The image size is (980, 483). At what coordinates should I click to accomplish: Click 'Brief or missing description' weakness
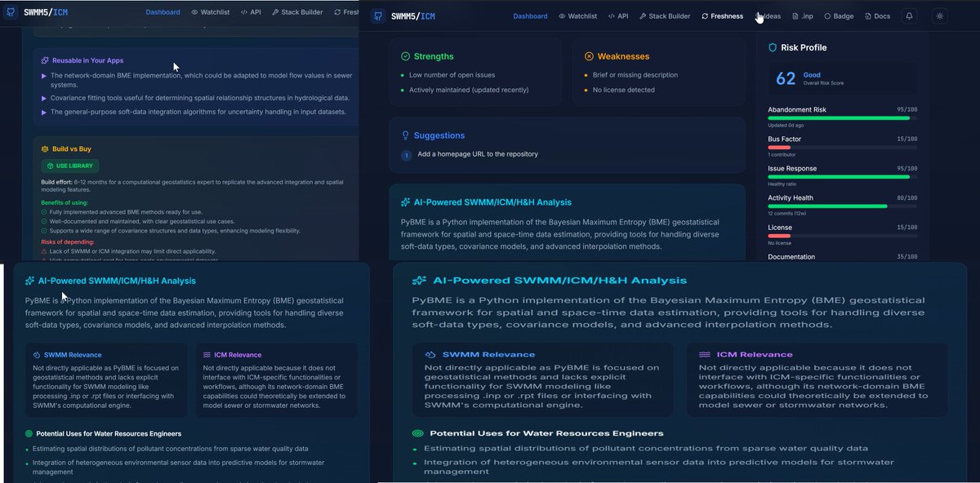[x=635, y=75]
